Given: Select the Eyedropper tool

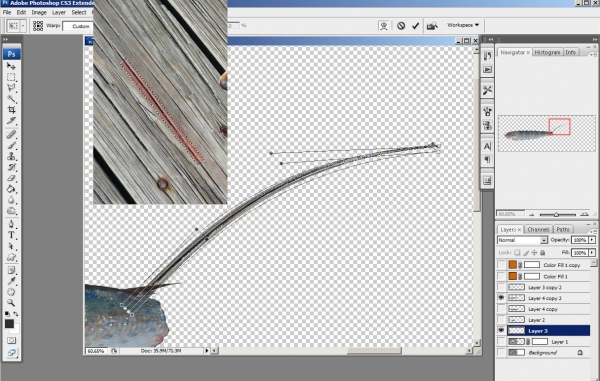Looking at the screenshot, I should [11, 281].
